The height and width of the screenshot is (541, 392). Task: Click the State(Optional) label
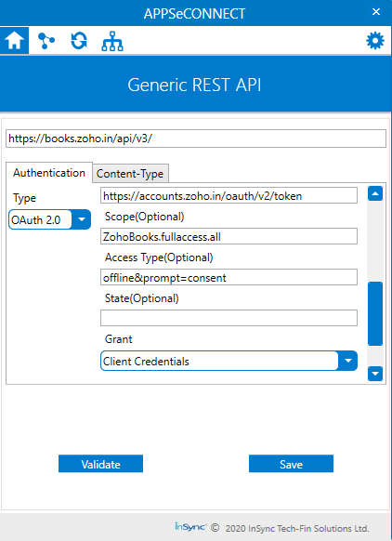coord(142,298)
